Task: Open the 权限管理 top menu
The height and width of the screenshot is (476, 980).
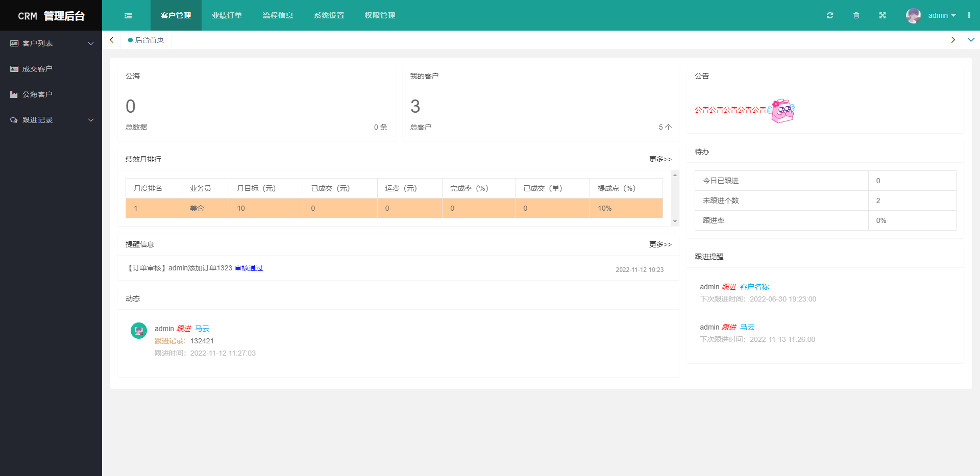Action: point(380,15)
